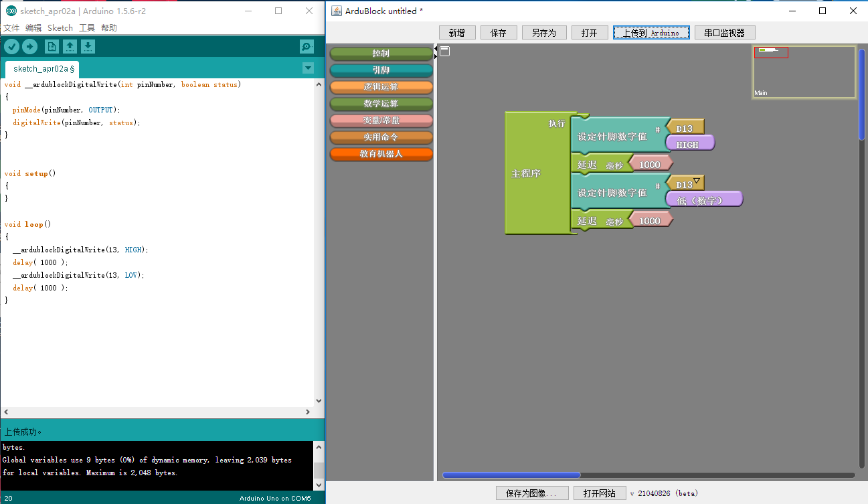The width and height of the screenshot is (868, 504).
Task: Open the 编辑 menu
Action: [x=33, y=27]
